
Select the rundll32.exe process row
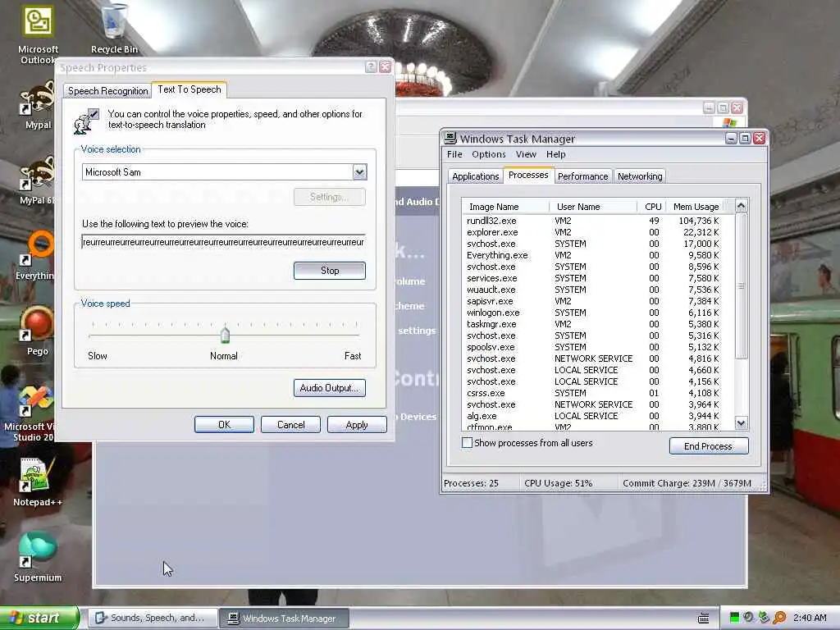[x=593, y=221]
